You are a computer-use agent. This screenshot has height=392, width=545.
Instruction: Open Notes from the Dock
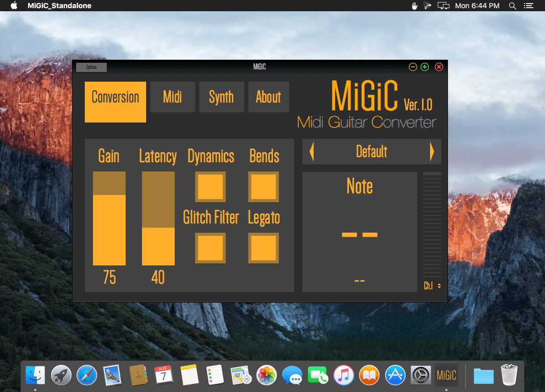click(189, 375)
